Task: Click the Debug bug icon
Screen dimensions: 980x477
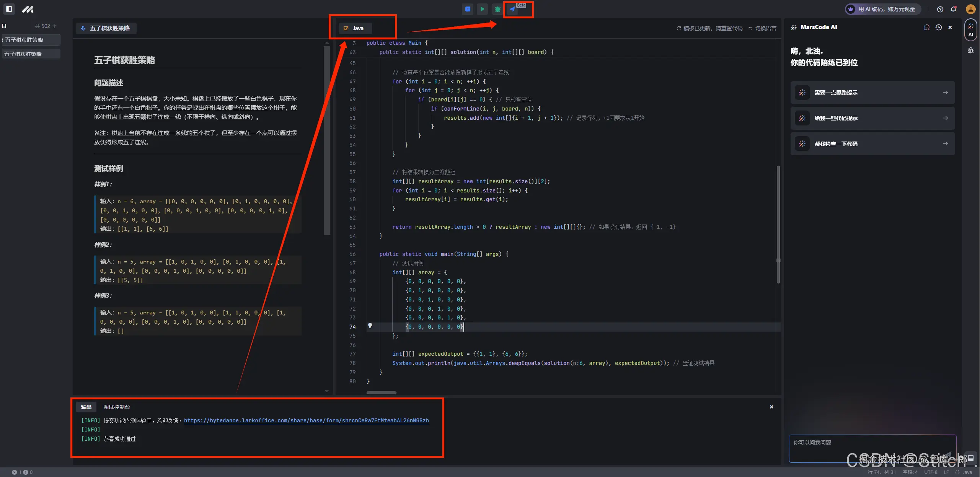Action: [497, 9]
